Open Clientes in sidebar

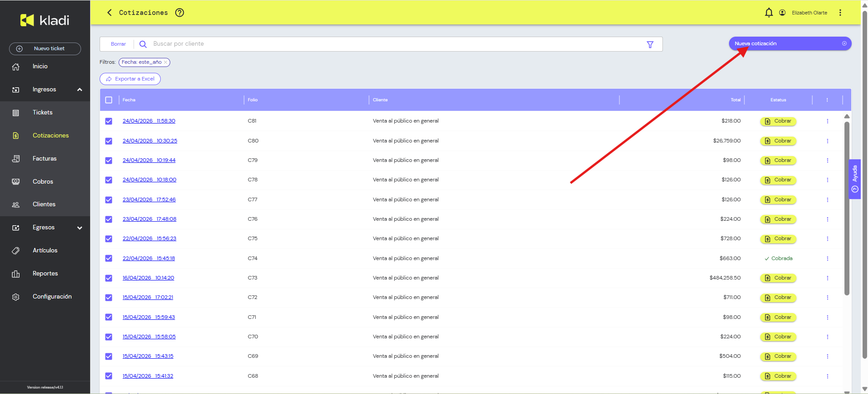45,204
